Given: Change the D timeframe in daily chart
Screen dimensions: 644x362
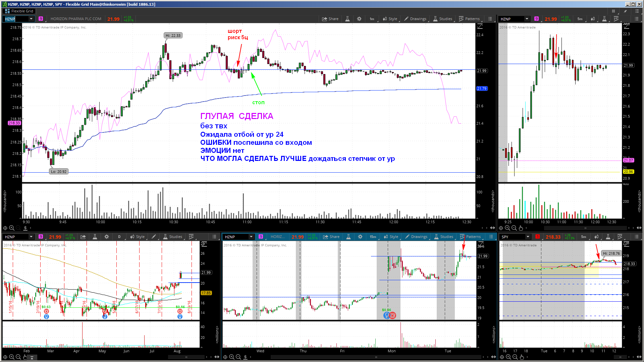Looking at the screenshot, I should (x=119, y=237).
